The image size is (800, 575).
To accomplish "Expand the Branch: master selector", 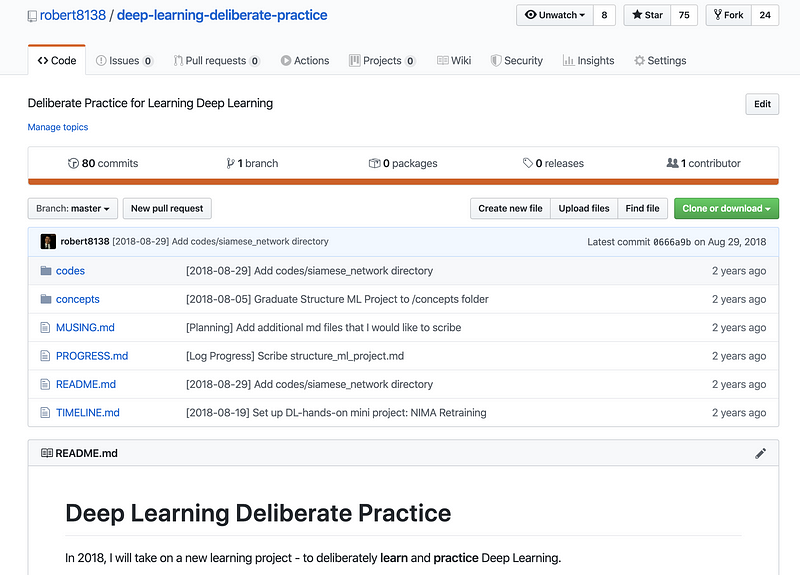I will click(73, 208).
